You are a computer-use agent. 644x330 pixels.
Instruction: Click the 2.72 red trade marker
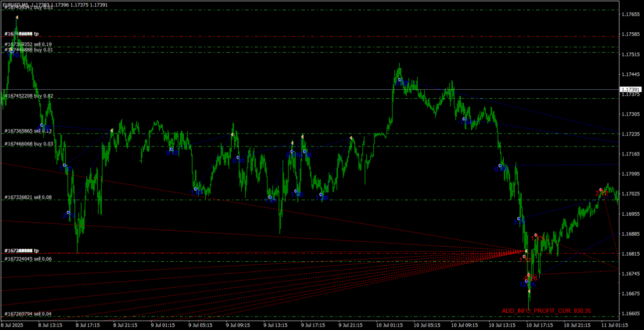602,193
